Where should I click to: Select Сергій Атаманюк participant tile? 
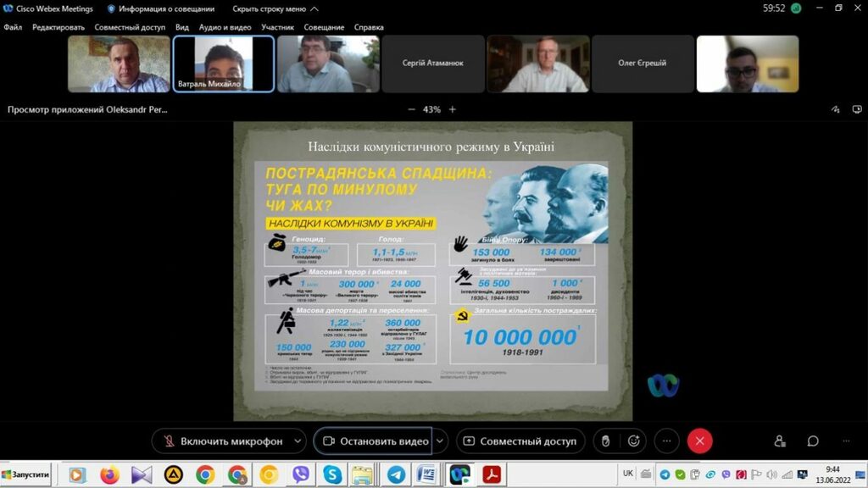(x=432, y=64)
